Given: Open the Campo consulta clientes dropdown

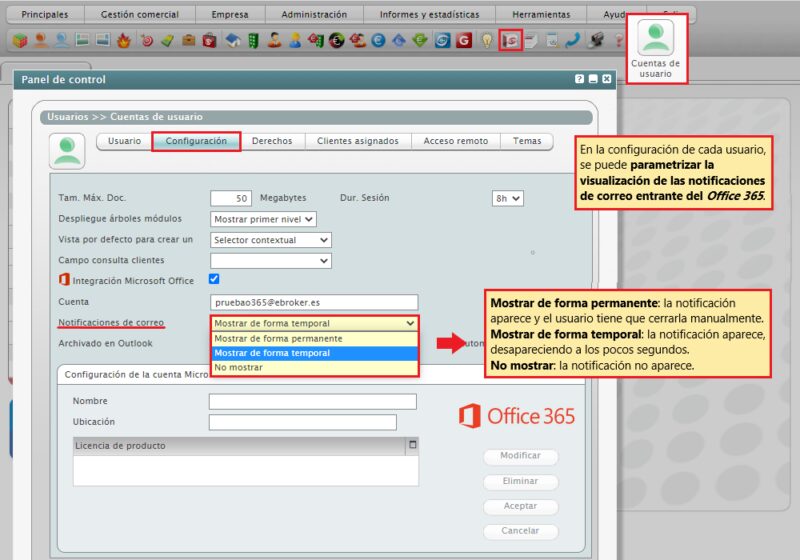Looking at the screenshot, I should (x=271, y=261).
